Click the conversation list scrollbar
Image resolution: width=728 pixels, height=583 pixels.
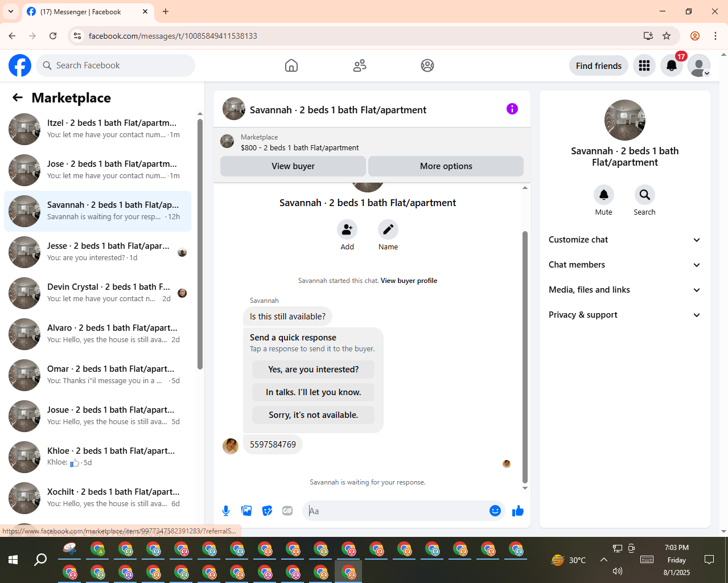point(200,245)
